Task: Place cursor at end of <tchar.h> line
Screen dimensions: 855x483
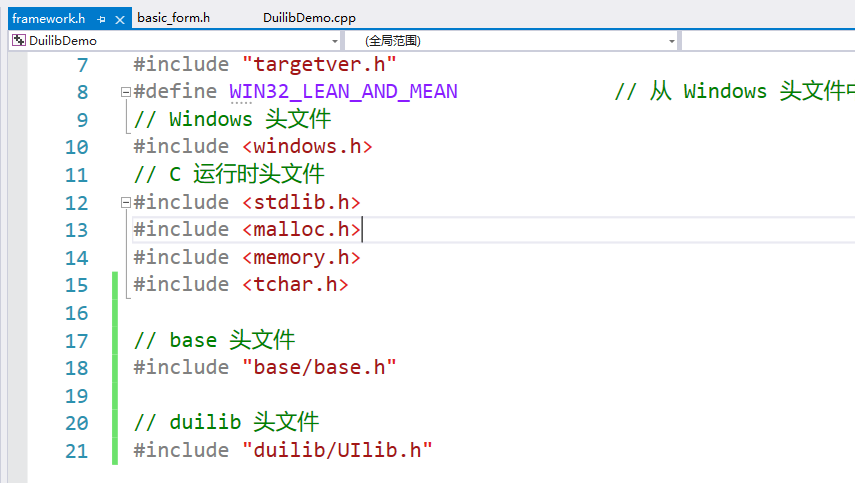Action: [350, 285]
